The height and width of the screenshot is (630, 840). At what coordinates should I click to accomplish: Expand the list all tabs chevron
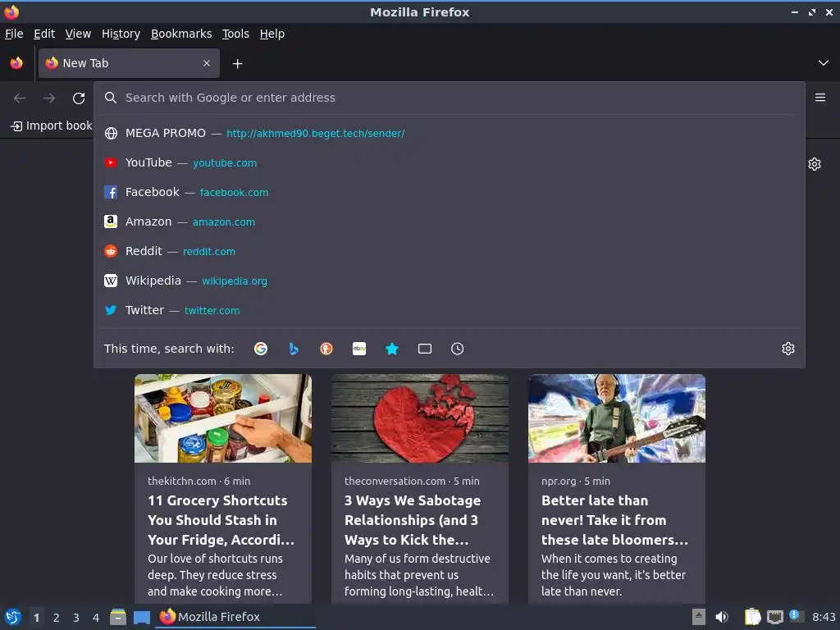tap(824, 63)
